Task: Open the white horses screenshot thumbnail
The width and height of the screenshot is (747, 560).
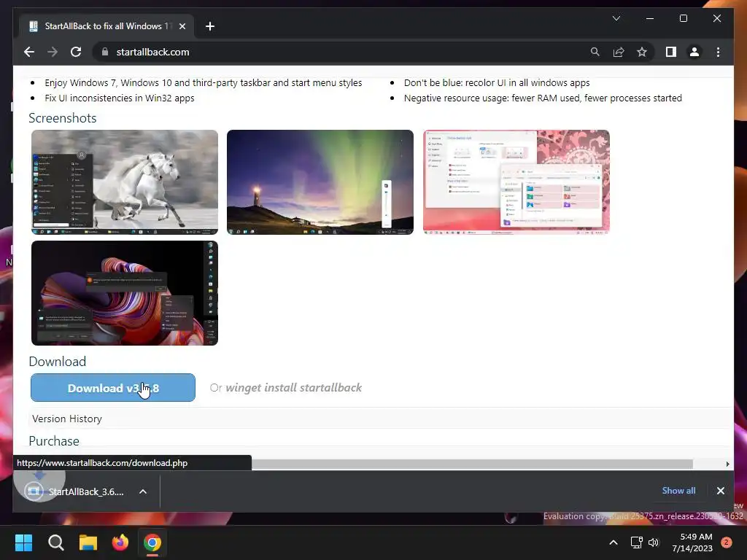Action: tap(125, 182)
